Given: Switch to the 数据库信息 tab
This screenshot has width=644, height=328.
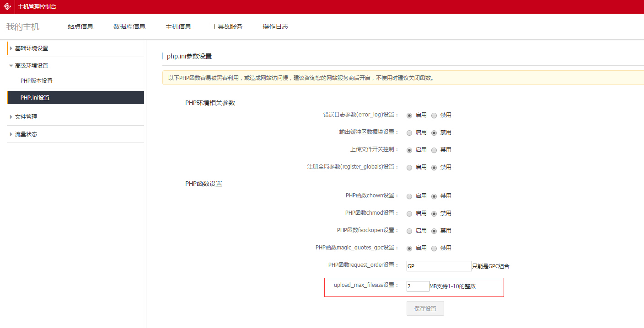Looking at the screenshot, I should click(129, 26).
